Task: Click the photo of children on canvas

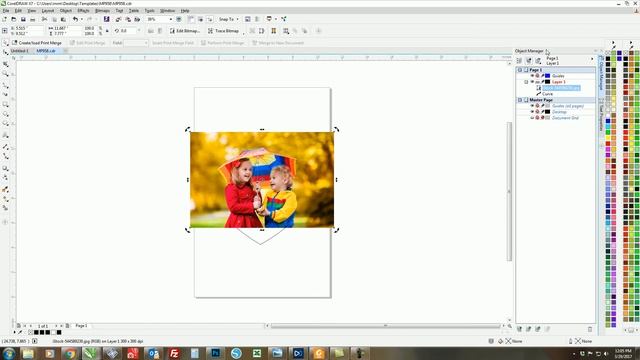Action: point(262,180)
